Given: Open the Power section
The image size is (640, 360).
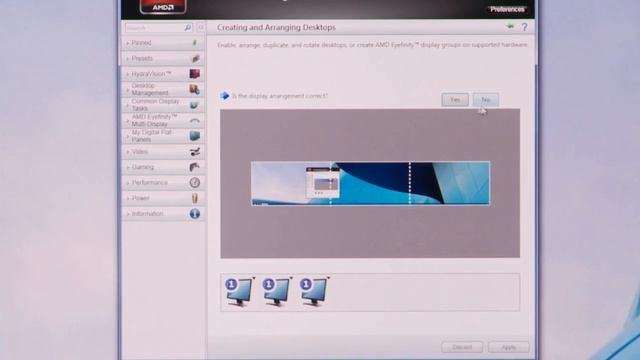Looking at the screenshot, I should click(x=163, y=198).
